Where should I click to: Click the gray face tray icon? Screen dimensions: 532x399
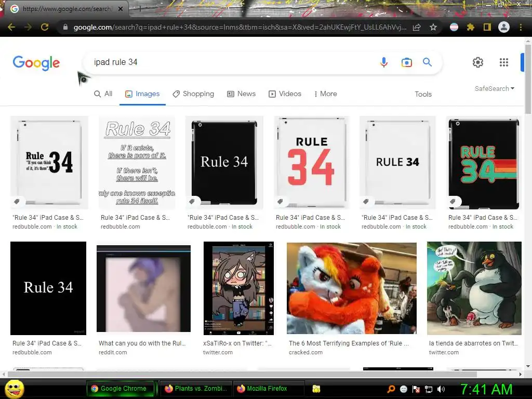tap(403, 389)
